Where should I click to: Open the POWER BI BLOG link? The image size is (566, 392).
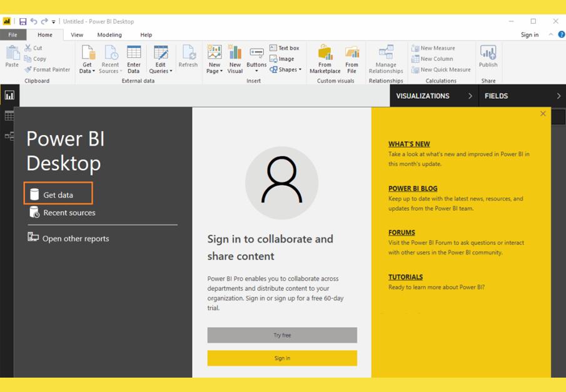[413, 188]
